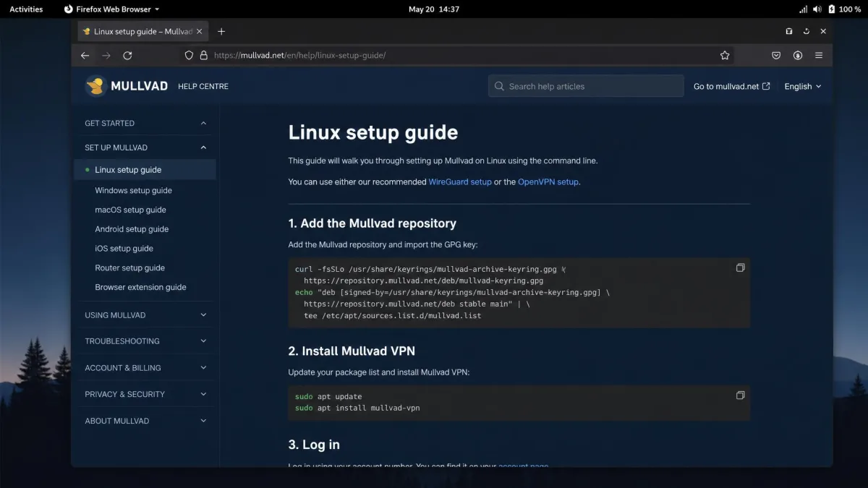The width and height of the screenshot is (868, 488).
Task: Open the clock showing May 20 14:37
Action: [x=434, y=9]
